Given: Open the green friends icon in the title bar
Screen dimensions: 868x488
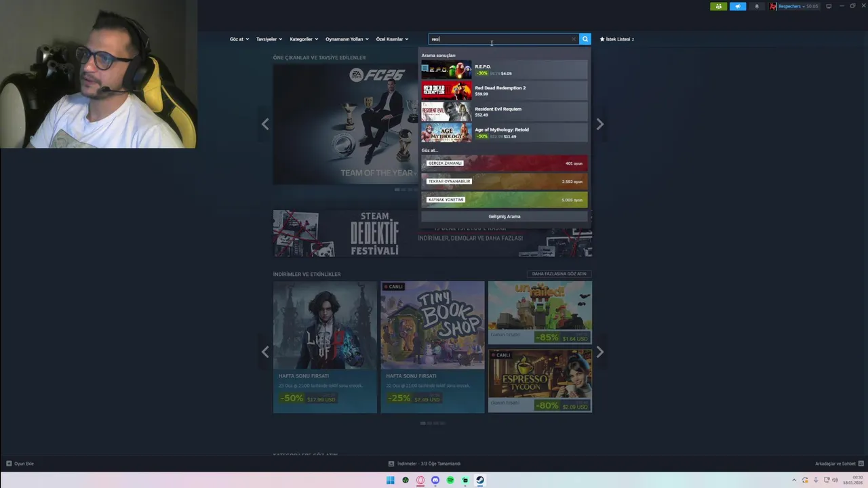Looking at the screenshot, I should coord(718,6).
